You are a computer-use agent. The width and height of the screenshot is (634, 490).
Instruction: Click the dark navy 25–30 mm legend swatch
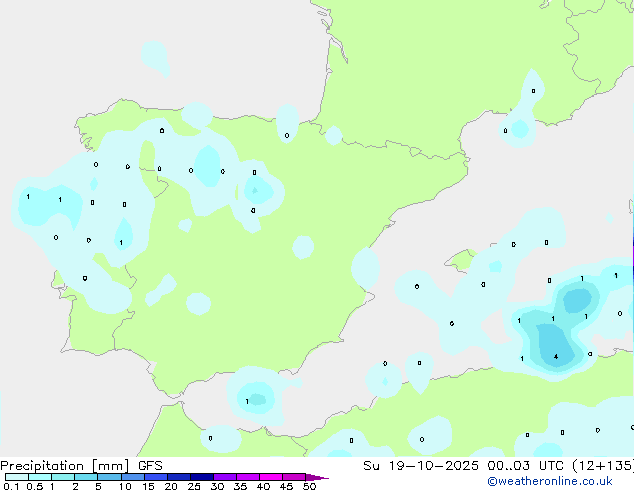coord(201,477)
